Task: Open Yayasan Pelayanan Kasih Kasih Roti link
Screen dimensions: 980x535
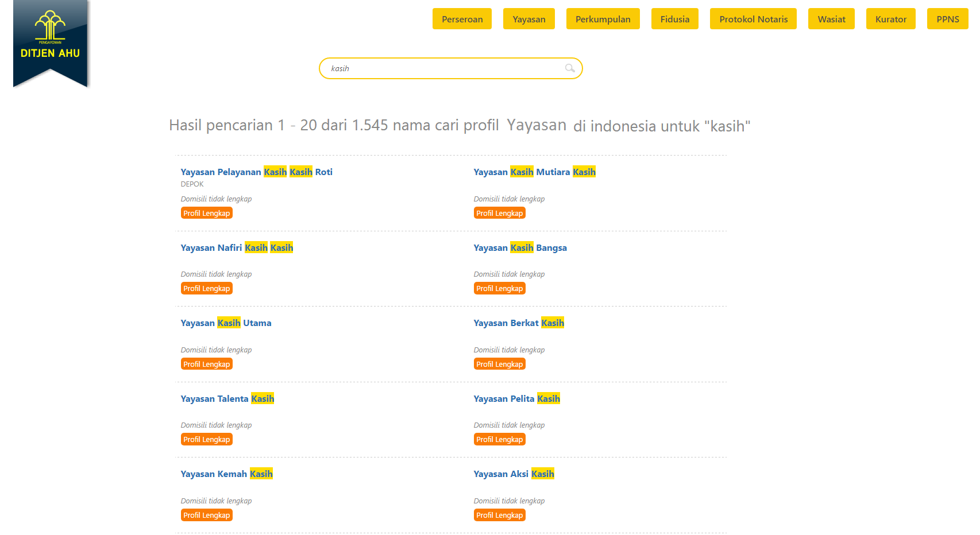Action: coord(256,172)
